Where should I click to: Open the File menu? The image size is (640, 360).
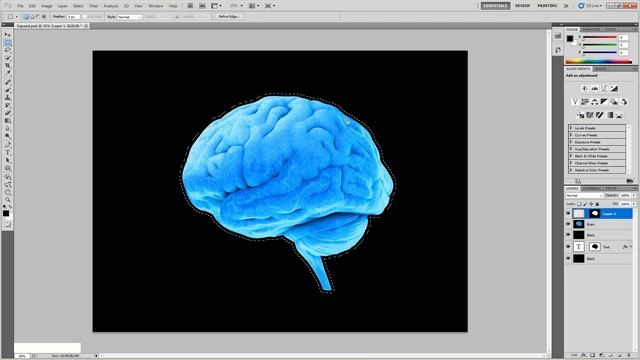coord(20,6)
